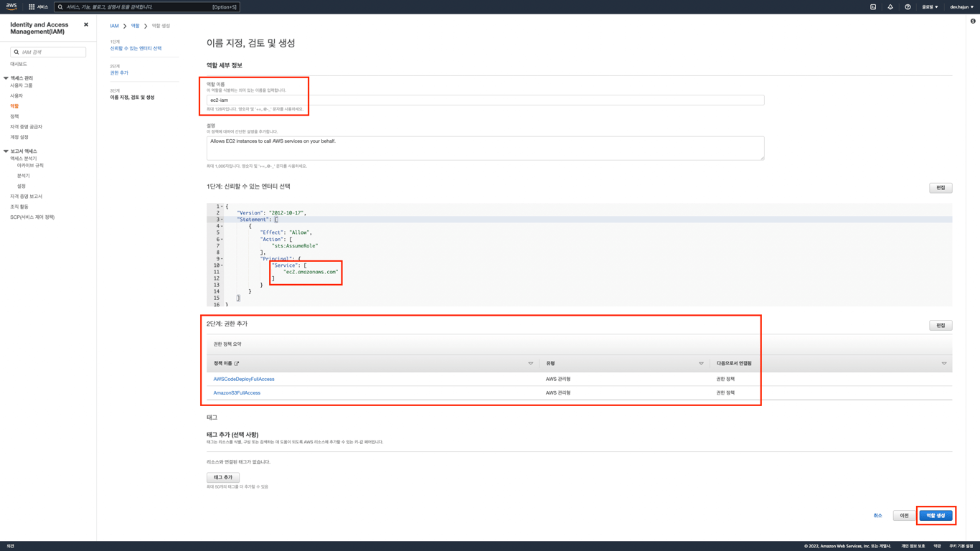Focus the 역할 이름 field containing ec2-iam
980x551 pixels.
click(485, 100)
